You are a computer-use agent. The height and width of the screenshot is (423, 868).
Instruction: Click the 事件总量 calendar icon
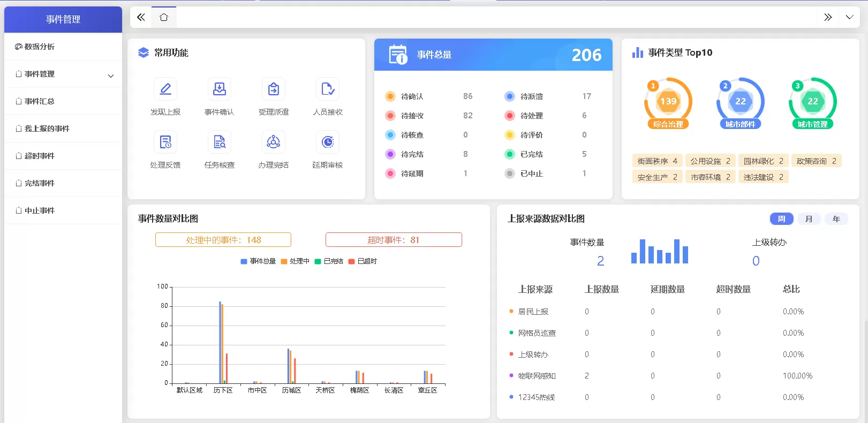point(398,55)
